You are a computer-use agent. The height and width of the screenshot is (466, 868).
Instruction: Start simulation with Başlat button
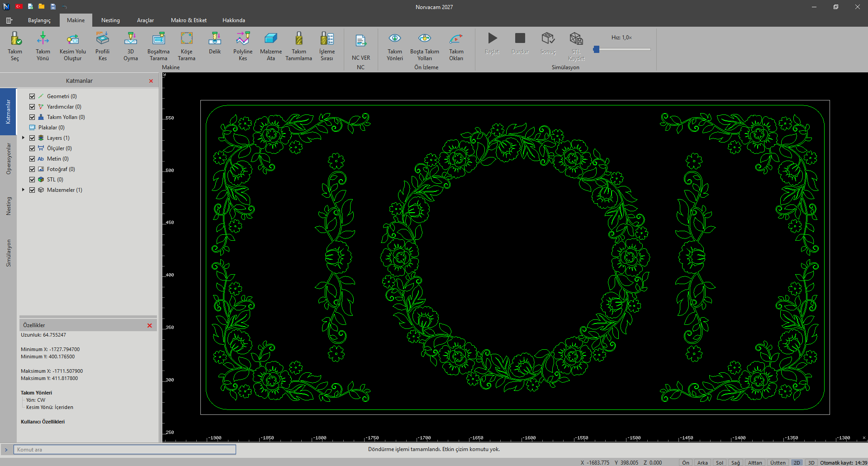[x=492, y=43]
